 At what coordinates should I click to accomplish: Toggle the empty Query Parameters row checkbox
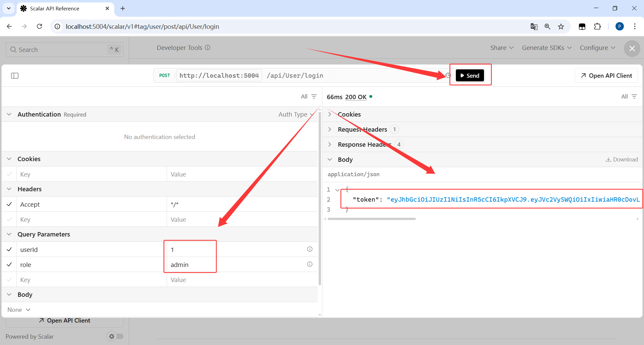(x=9, y=280)
